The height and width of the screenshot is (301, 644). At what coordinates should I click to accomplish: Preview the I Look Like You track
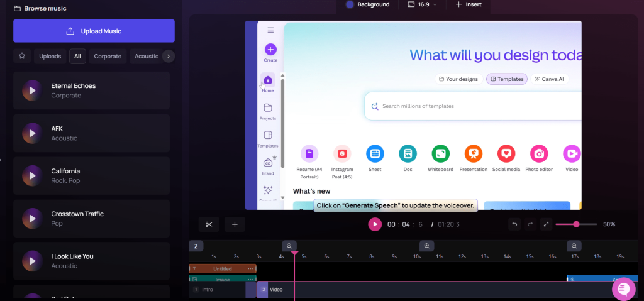click(32, 261)
